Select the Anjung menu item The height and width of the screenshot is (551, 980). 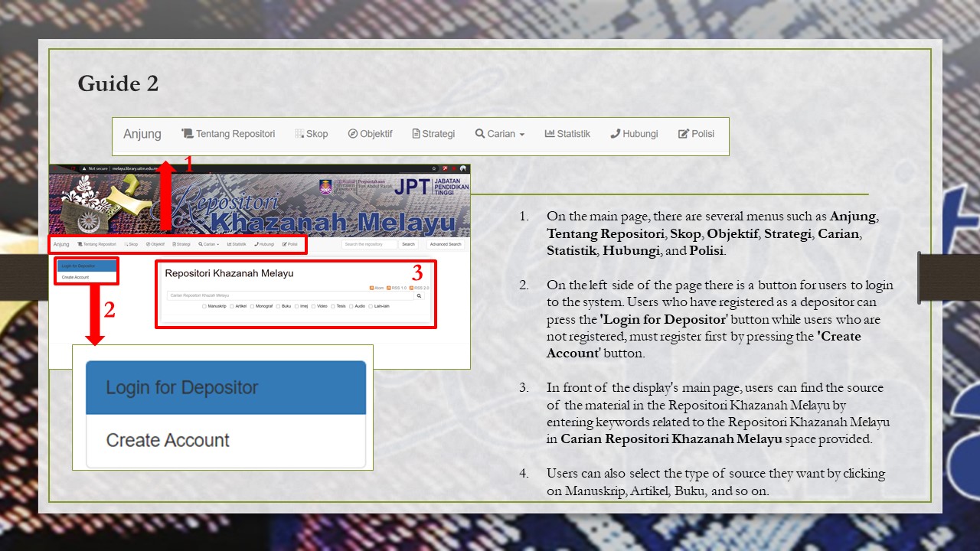(141, 134)
